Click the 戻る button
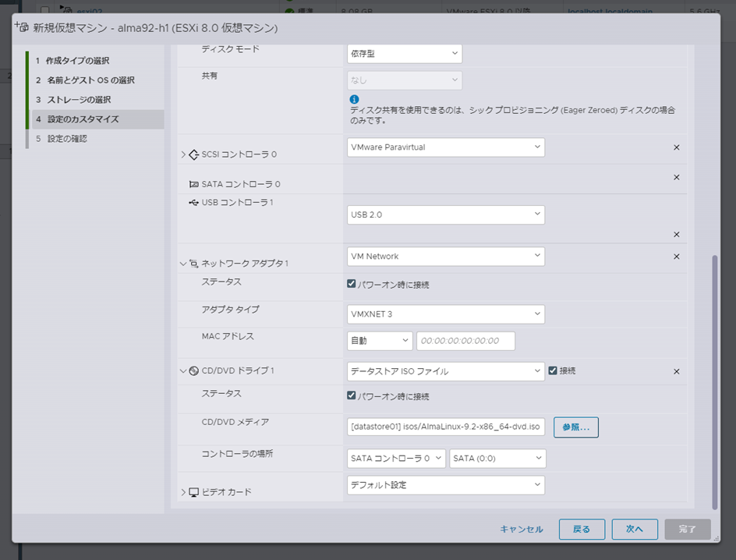The width and height of the screenshot is (736, 560). (582, 529)
